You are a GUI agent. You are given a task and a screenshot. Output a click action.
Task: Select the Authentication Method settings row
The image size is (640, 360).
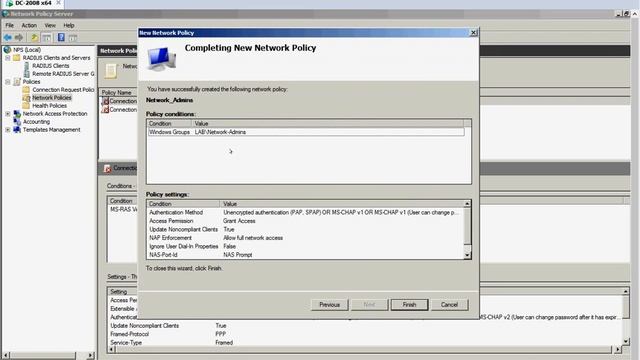tap(305, 213)
